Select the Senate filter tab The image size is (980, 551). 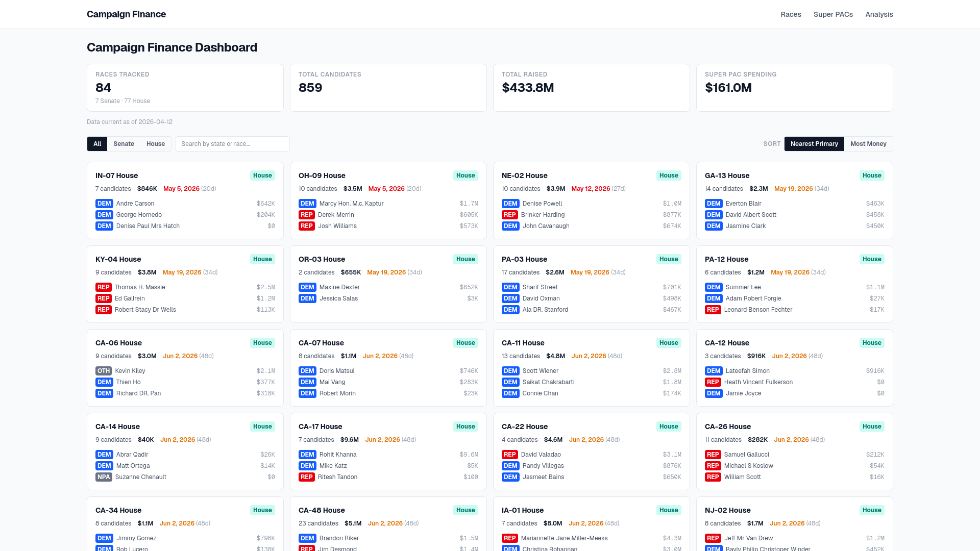click(x=124, y=144)
